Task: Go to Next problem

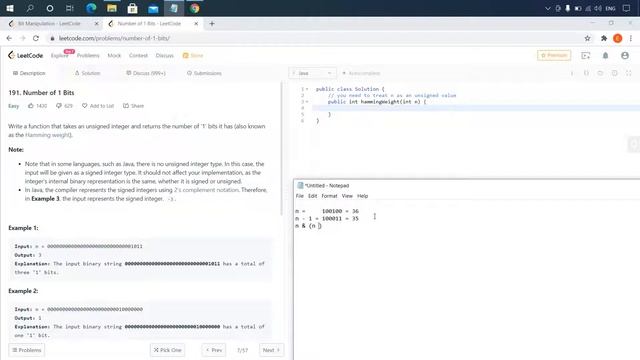Action: pos(271,350)
